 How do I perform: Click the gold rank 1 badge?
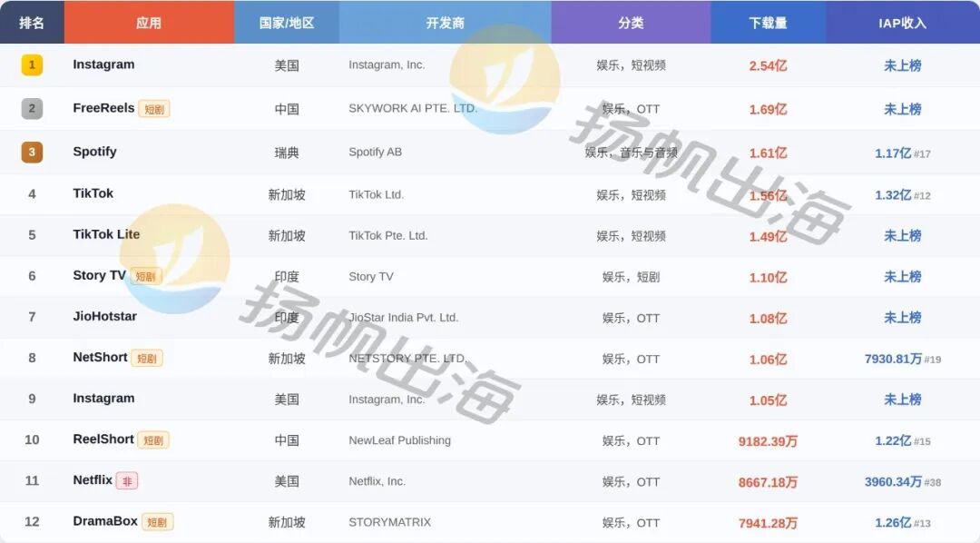[32, 65]
